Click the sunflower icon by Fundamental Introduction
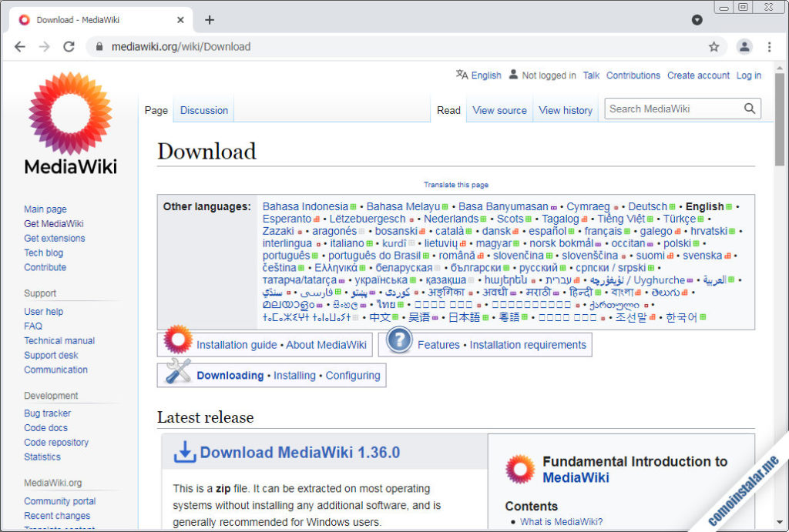 pos(520,469)
